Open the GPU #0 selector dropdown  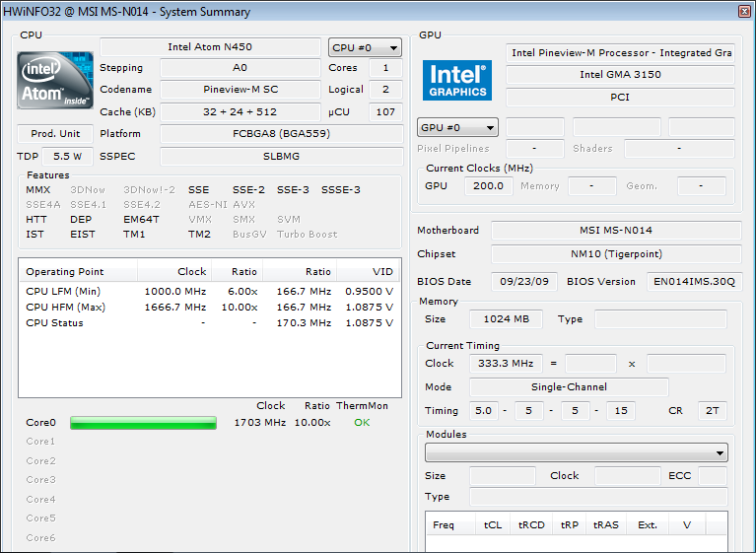tap(457, 127)
